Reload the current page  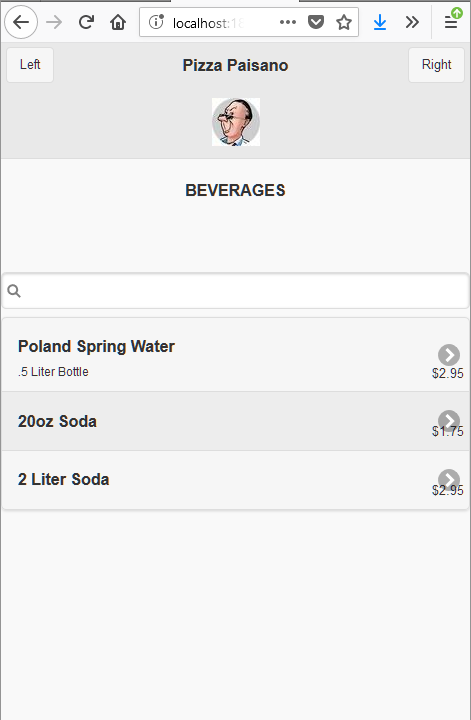[86, 22]
